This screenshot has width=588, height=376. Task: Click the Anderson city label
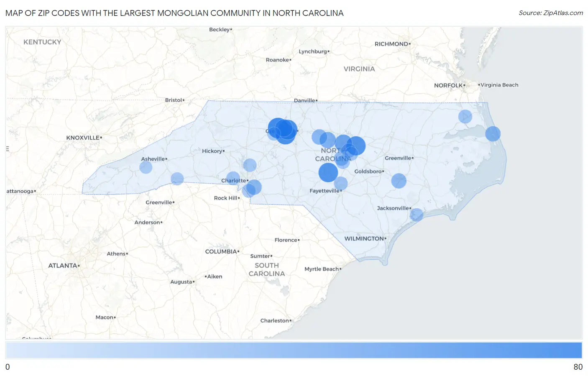point(147,223)
